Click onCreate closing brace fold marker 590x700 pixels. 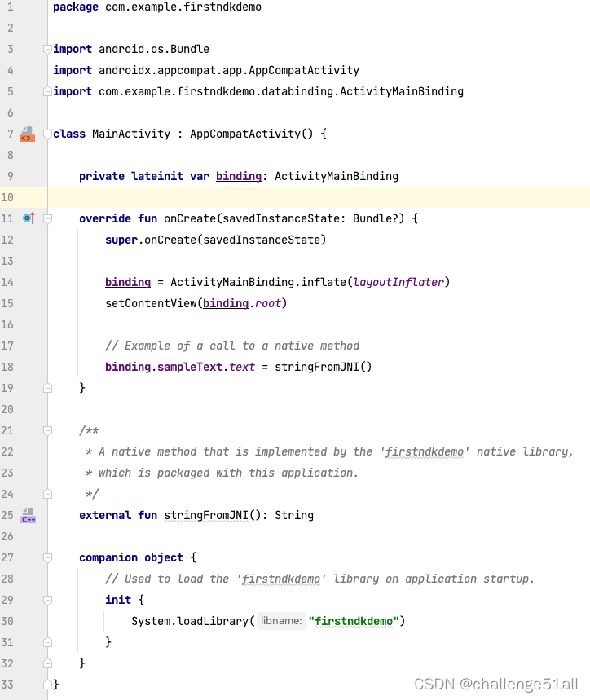pos(47,389)
